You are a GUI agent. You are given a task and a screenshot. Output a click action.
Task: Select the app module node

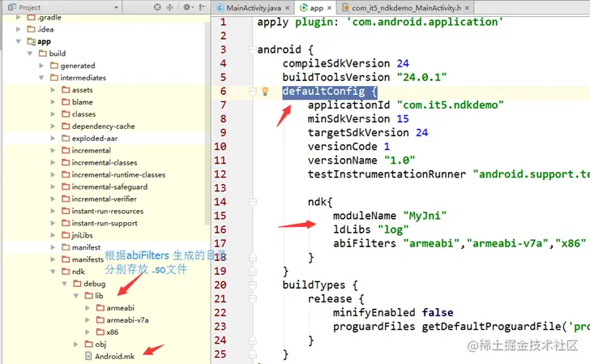tap(39, 41)
